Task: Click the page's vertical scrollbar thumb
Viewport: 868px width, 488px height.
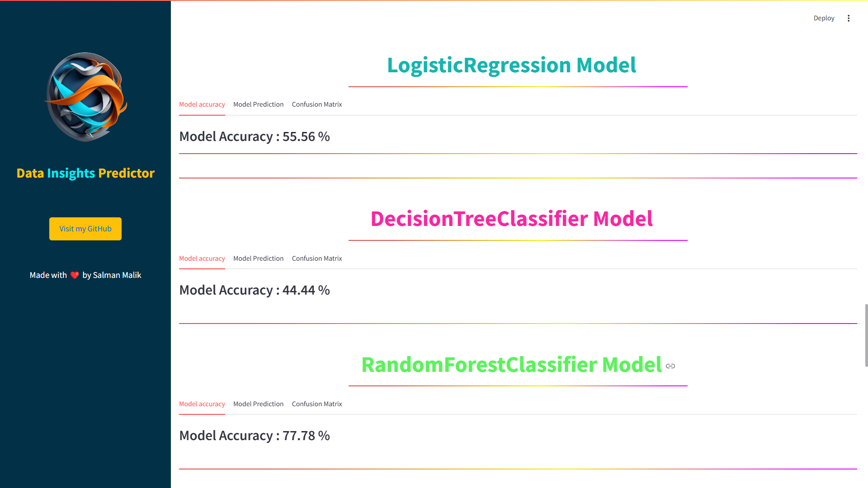Action: point(866,335)
